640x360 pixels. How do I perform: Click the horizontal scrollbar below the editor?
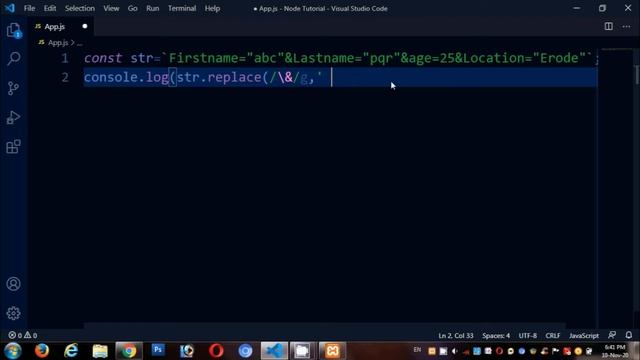point(324,326)
